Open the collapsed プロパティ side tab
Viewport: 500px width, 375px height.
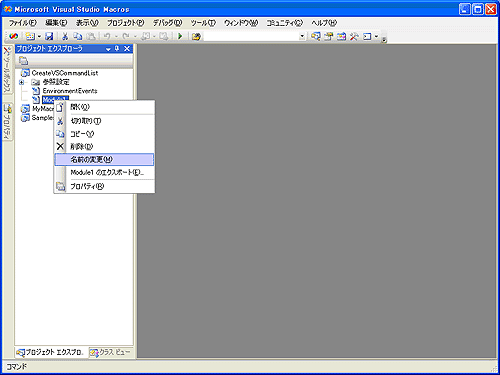[x=7, y=121]
